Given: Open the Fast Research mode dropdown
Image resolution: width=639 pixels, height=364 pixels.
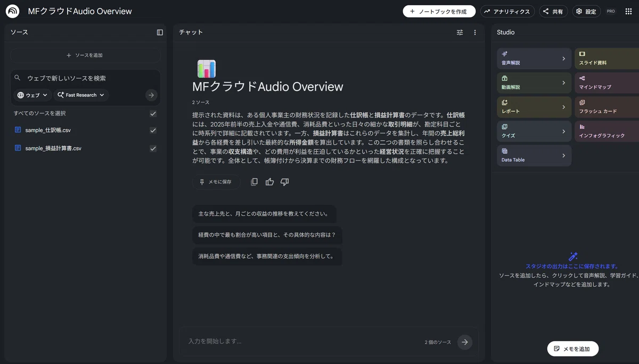Looking at the screenshot, I should click(x=81, y=95).
